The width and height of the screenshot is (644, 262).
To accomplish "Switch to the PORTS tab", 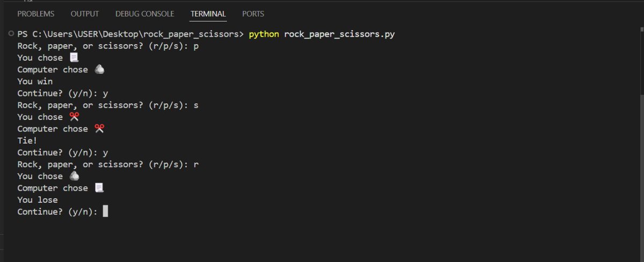I will (253, 14).
